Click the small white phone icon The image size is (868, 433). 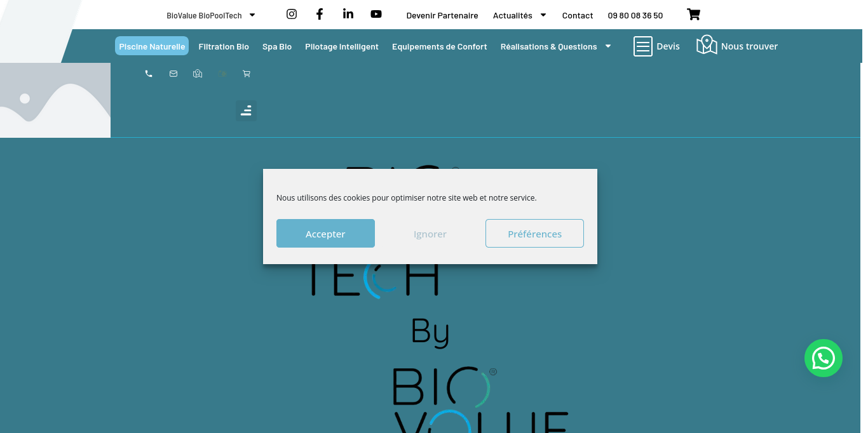click(x=149, y=74)
